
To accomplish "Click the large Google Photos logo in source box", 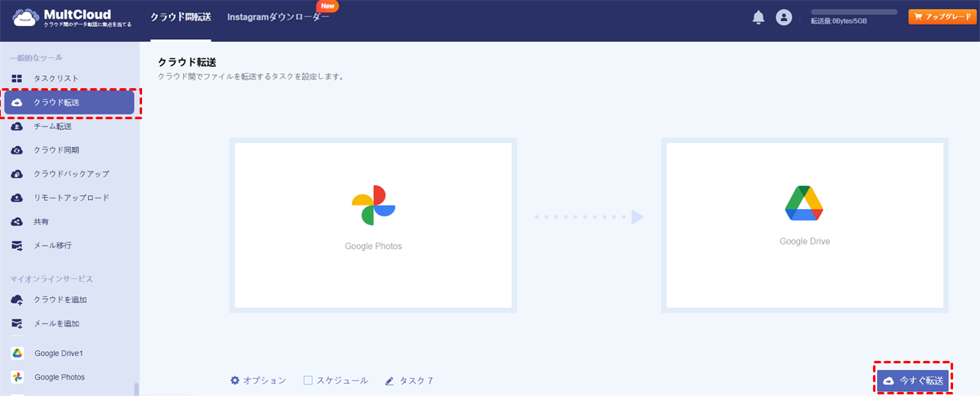I will coord(374,206).
